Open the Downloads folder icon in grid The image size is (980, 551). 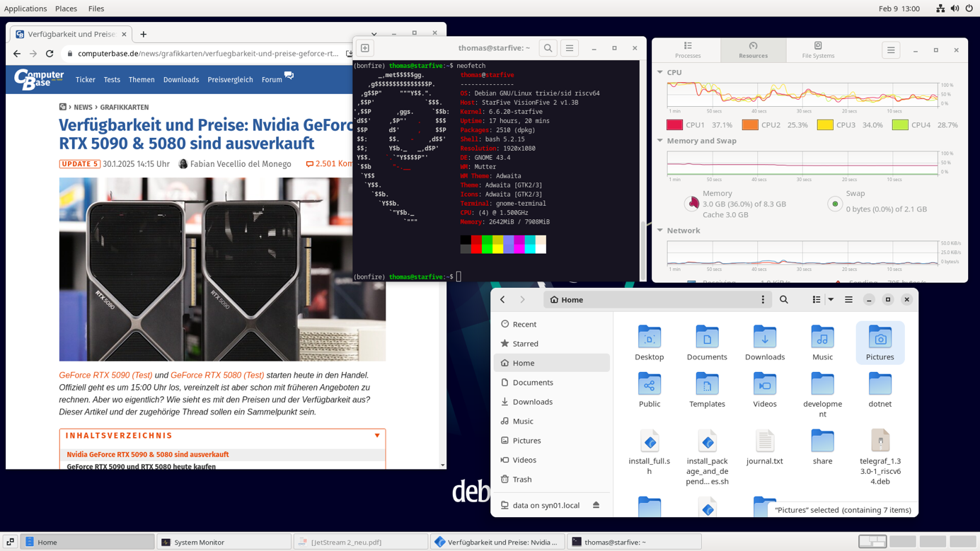click(x=765, y=337)
